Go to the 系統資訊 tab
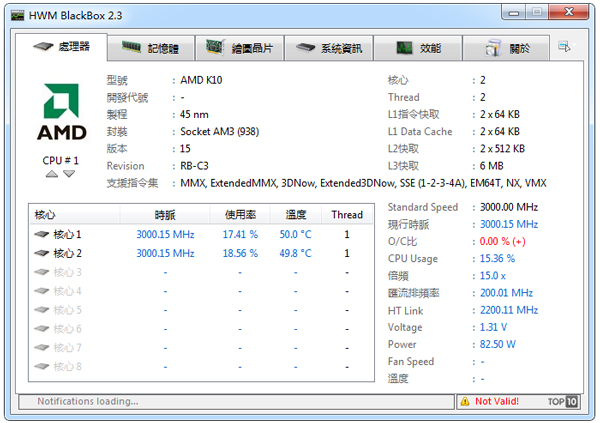The height and width of the screenshot is (423, 600). (x=329, y=47)
